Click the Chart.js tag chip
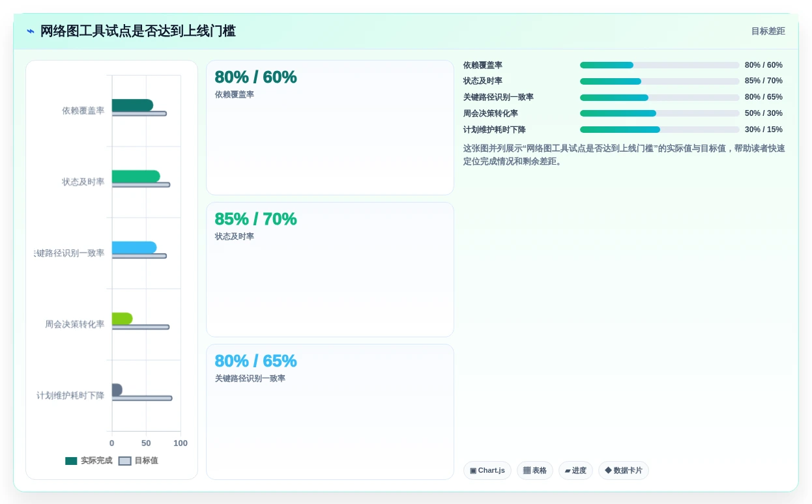 (487, 470)
